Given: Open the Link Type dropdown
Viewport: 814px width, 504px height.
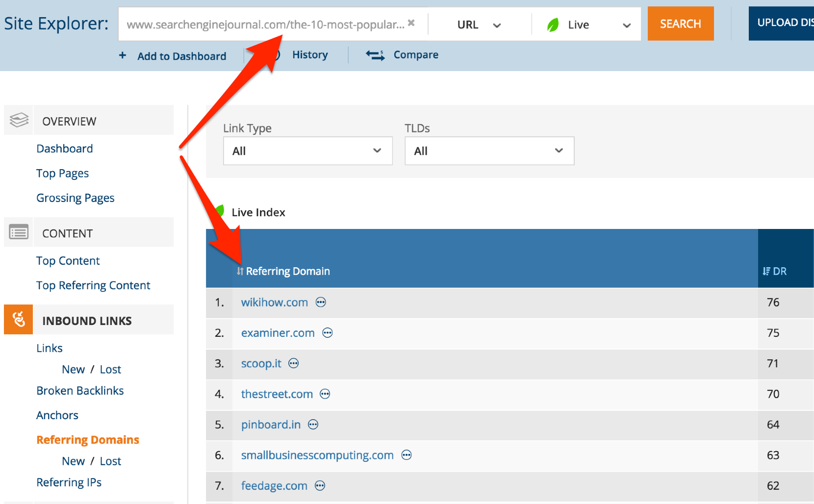Looking at the screenshot, I should click(x=308, y=151).
